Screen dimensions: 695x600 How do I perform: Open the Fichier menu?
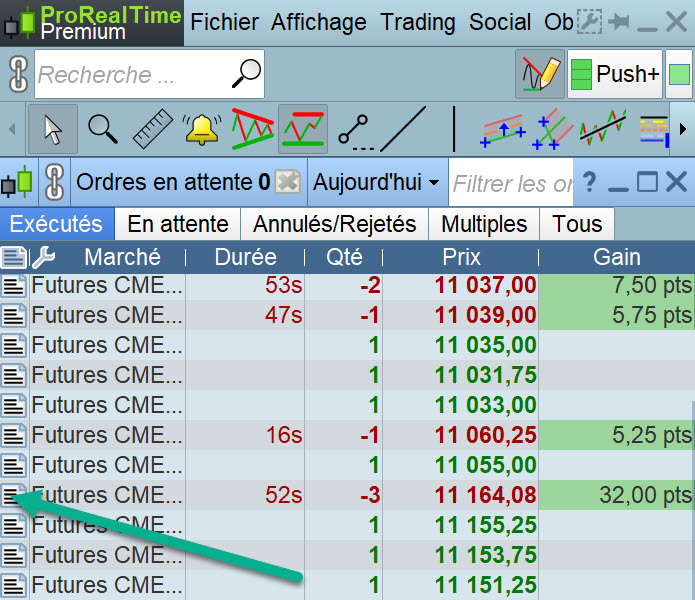(224, 22)
